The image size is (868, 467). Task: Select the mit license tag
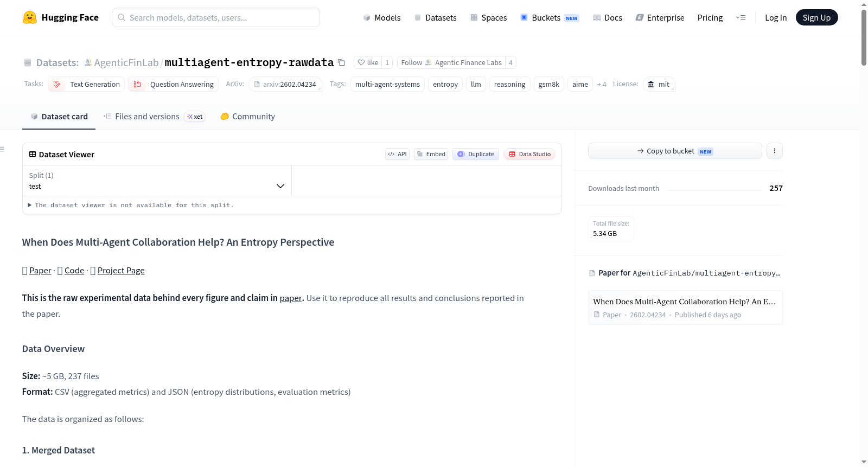(659, 84)
